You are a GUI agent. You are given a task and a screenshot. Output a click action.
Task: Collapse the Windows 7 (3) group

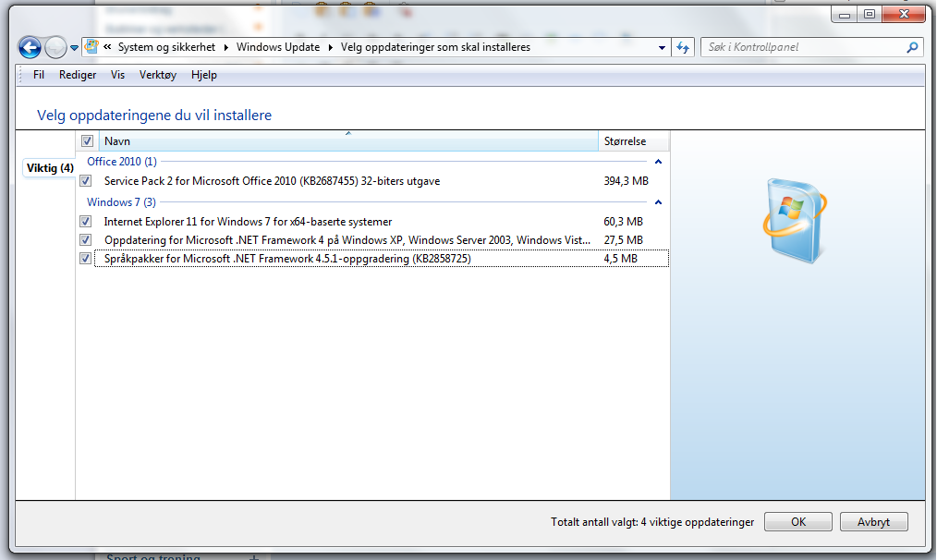[x=659, y=202]
